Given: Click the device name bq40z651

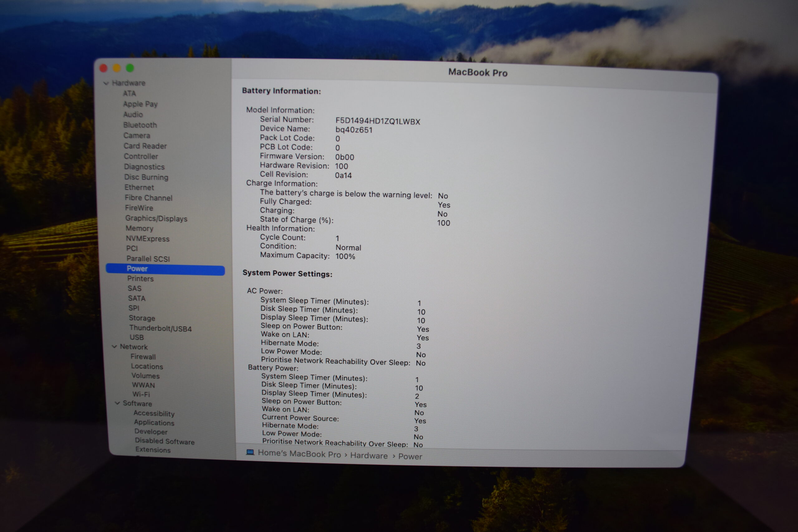Looking at the screenshot, I should click(x=354, y=130).
